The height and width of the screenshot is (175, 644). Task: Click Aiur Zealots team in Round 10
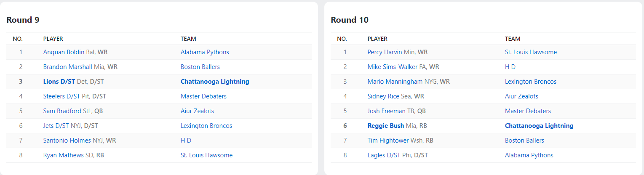521,96
